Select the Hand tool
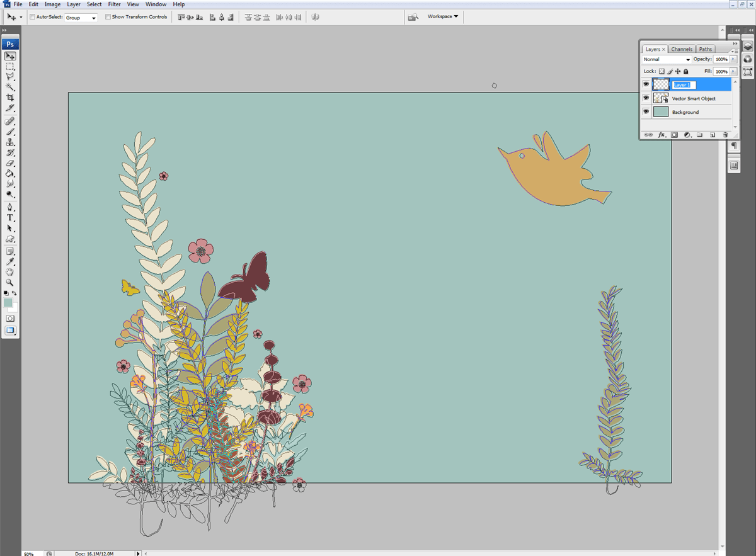The width and height of the screenshot is (756, 556). tap(10, 272)
